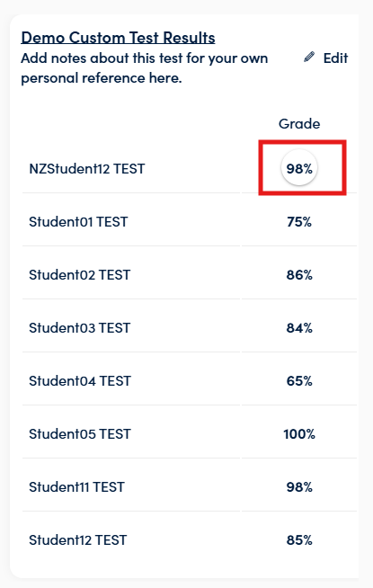Open Student02 TEST's 86% grade
The width and height of the screenshot is (373, 588).
[x=299, y=275]
